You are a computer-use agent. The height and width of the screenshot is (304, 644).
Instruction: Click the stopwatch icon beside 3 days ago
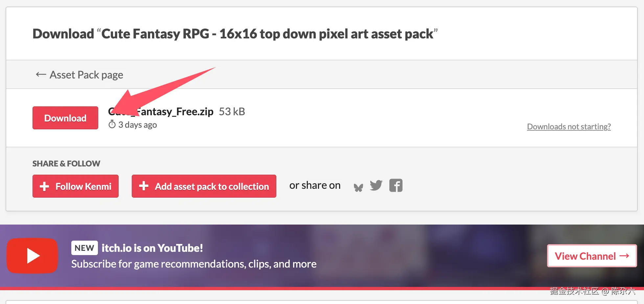(112, 124)
